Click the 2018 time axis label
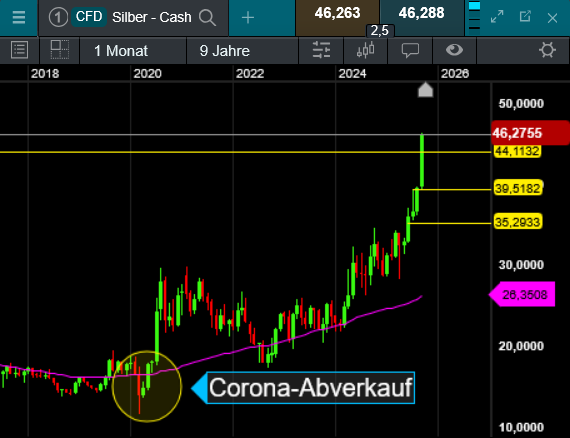The image size is (570, 438). tap(45, 74)
